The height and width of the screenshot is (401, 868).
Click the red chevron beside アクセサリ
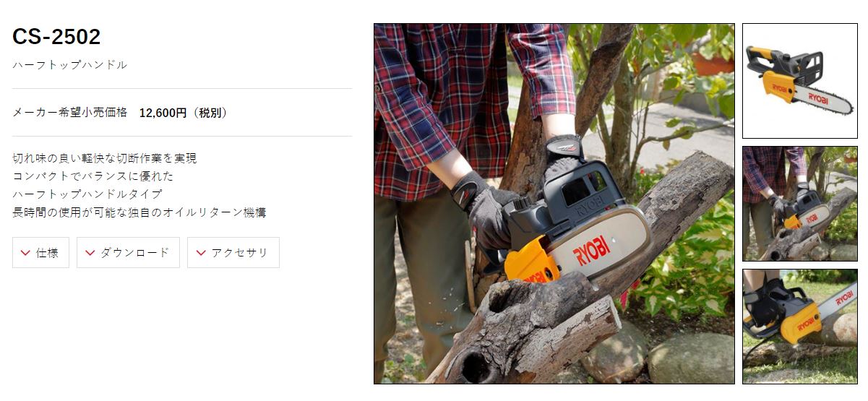coord(201,253)
